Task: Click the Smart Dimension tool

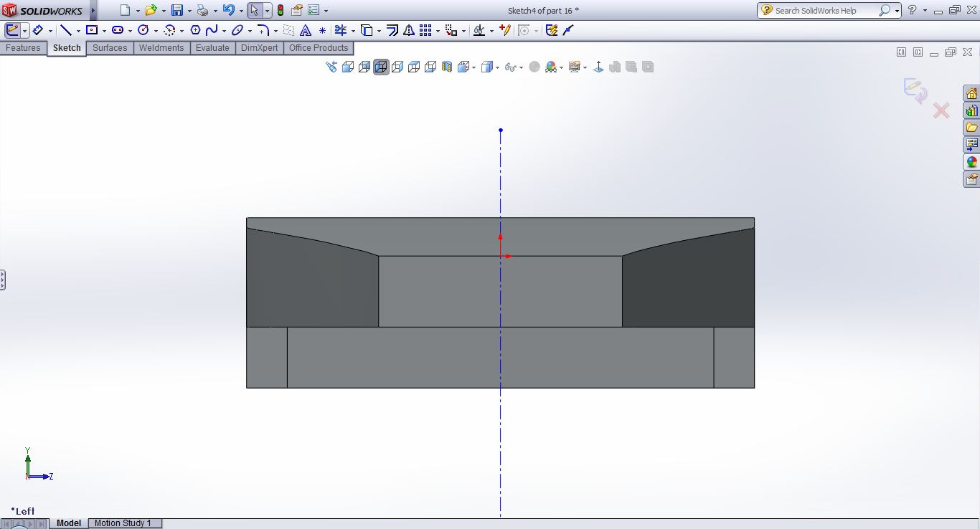Action: (x=38, y=30)
